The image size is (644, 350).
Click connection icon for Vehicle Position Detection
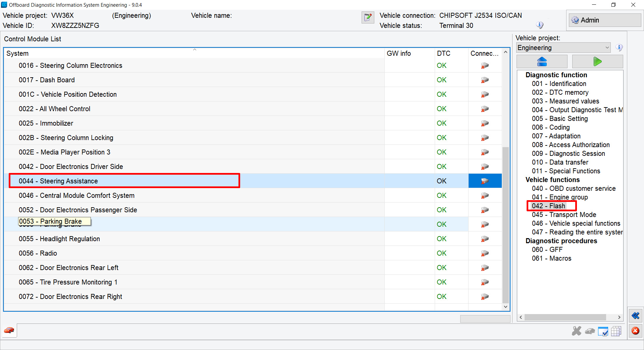(x=485, y=95)
